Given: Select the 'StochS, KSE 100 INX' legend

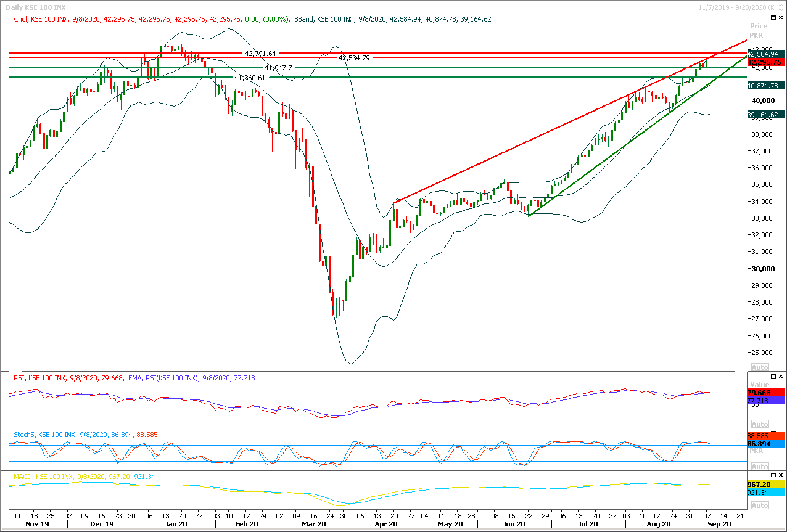Looking at the screenshot, I should 44,435.
